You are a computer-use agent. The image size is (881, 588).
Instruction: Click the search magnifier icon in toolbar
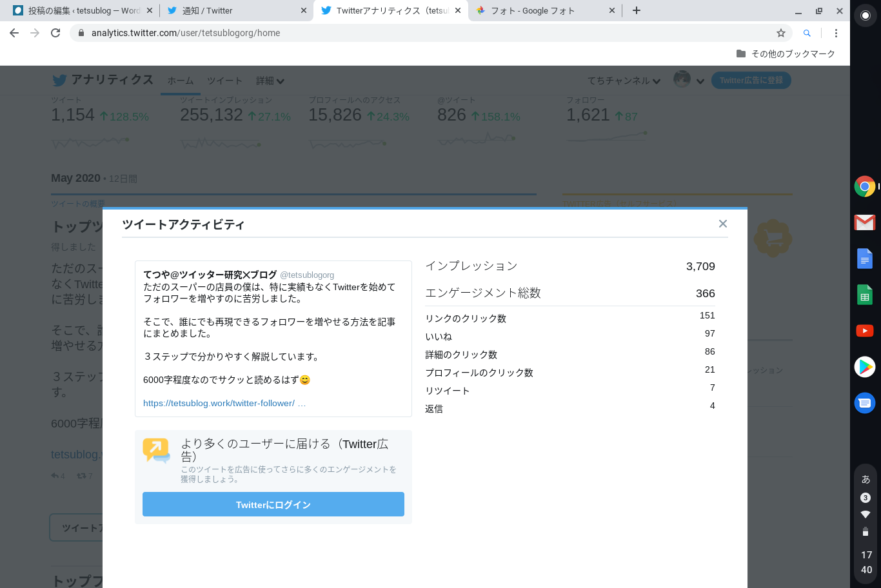(x=807, y=33)
